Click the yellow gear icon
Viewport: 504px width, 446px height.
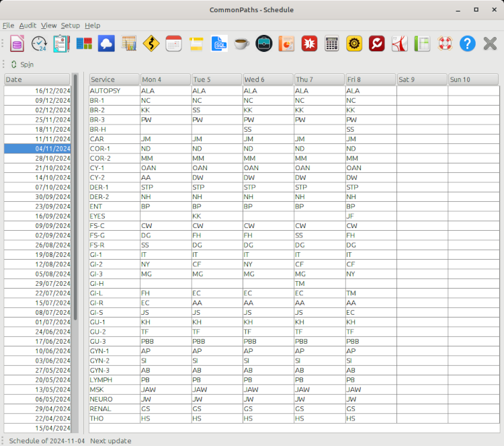[354, 44]
